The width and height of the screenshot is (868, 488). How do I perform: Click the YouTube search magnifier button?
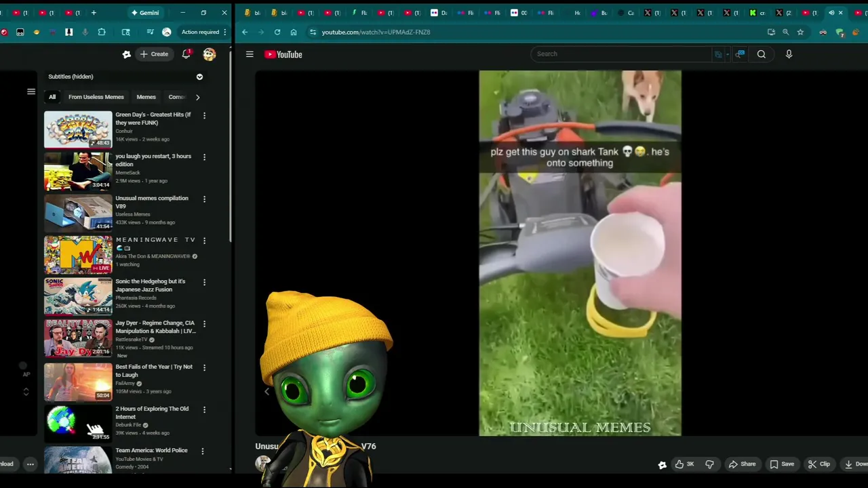point(762,54)
